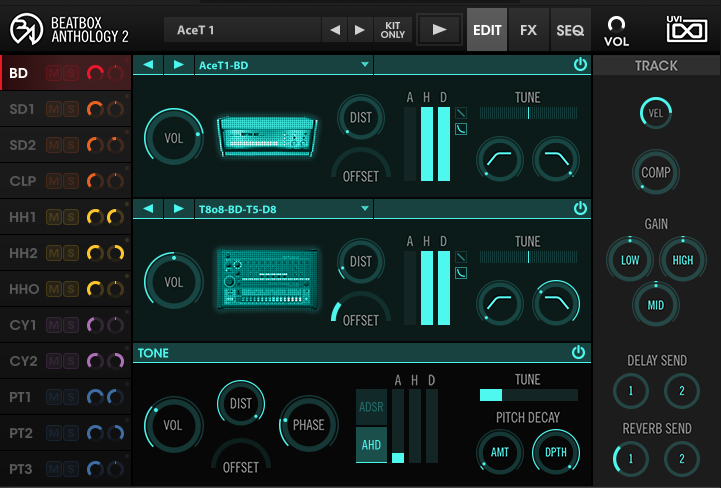
Task: Click the HIGH gain knob
Action: [x=683, y=260]
